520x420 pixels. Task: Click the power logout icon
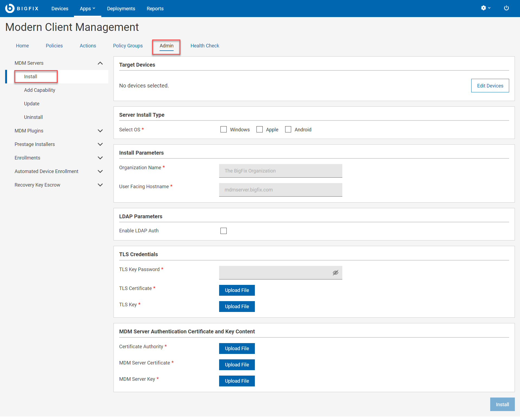506,8
